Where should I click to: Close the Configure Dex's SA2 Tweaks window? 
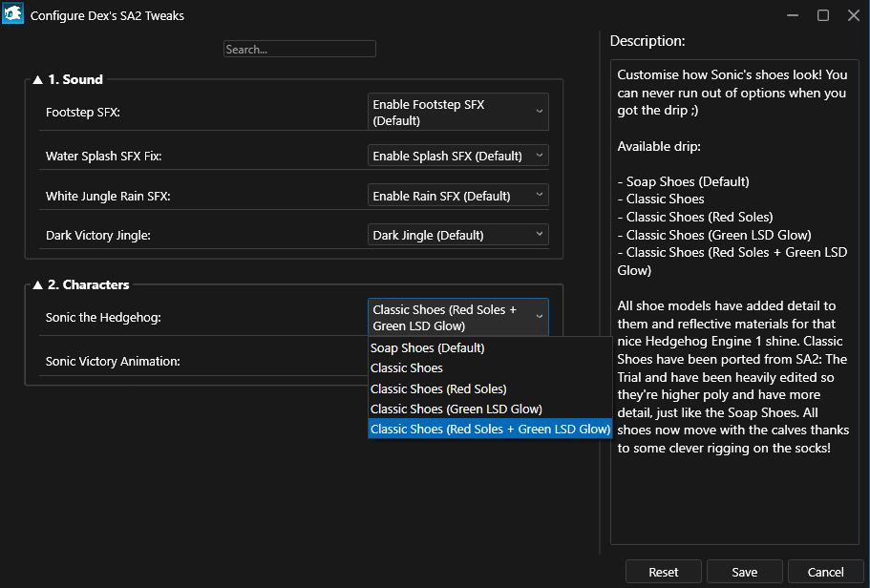(854, 15)
